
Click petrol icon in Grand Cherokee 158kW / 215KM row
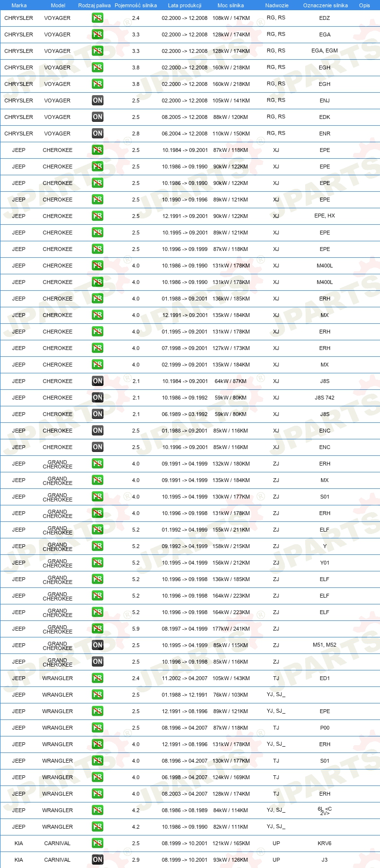[x=98, y=546]
